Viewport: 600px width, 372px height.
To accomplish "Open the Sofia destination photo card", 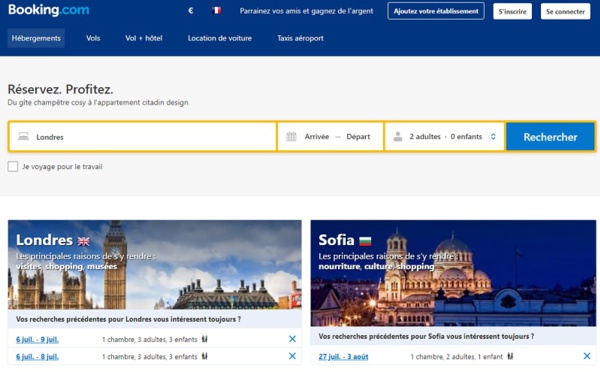I will 453,273.
